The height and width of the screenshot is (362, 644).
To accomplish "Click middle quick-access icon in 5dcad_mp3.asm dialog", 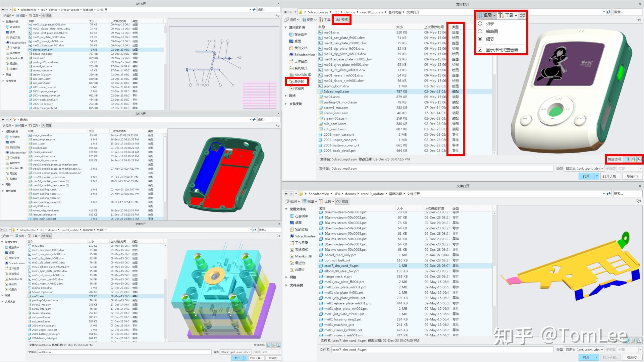I will pos(633,160).
